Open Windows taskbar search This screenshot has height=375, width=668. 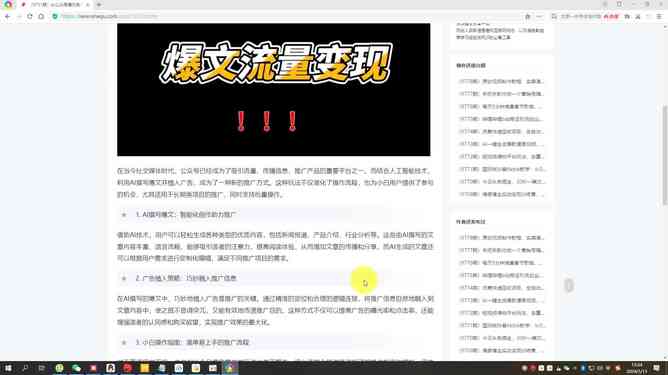click(25, 368)
